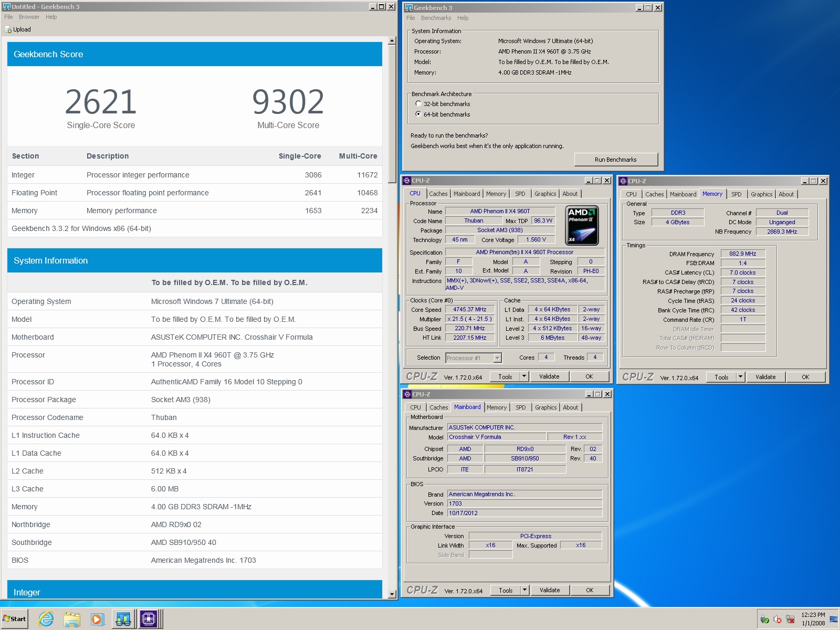Screen dimensions: 840x630
Task: Click the Floating Point Multi-Core value 10468
Action: pos(367,193)
